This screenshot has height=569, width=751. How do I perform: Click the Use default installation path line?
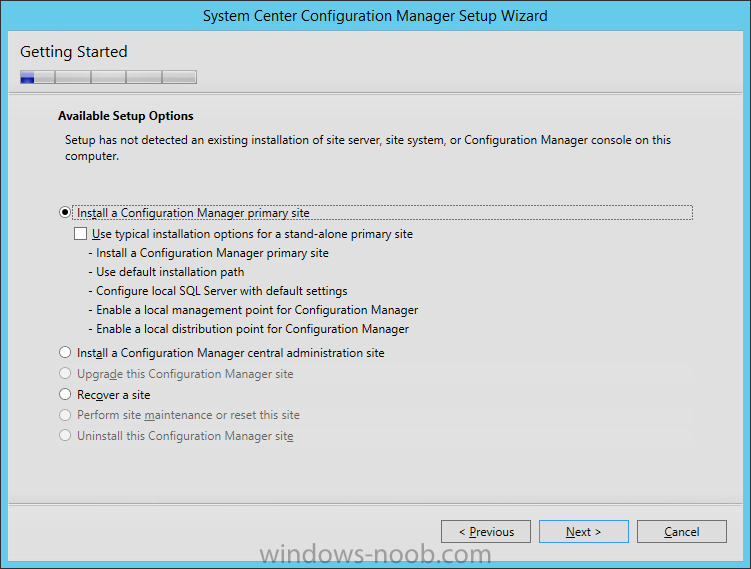click(x=166, y=272)
